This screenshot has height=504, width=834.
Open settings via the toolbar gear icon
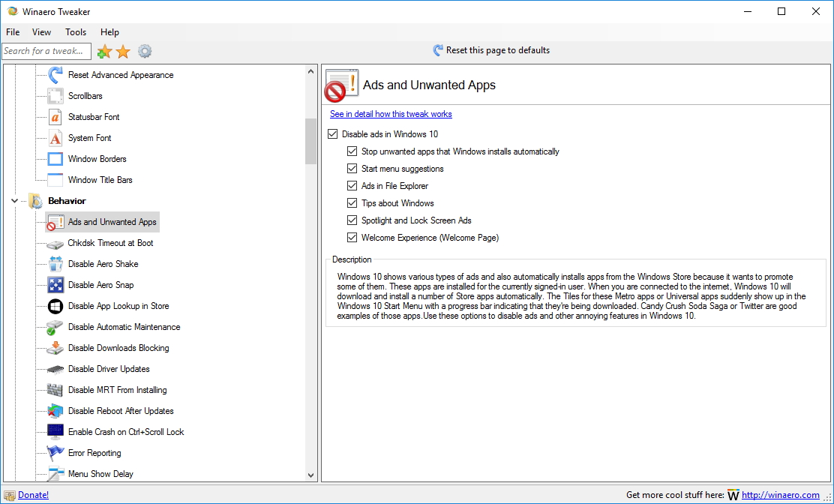click(145, 51)
